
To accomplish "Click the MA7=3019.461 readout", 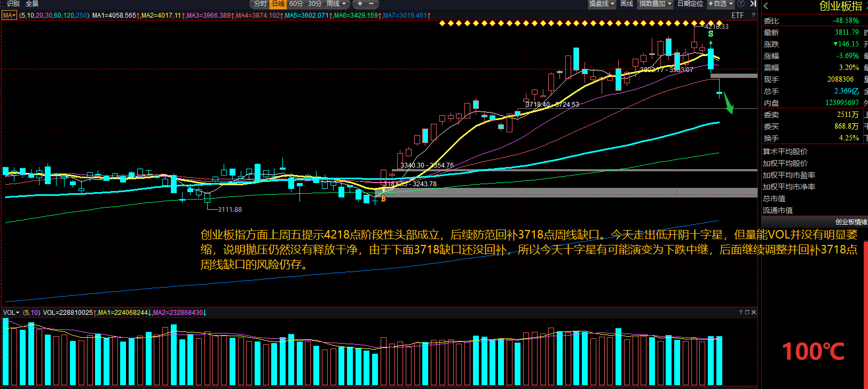I will (406, 15).
